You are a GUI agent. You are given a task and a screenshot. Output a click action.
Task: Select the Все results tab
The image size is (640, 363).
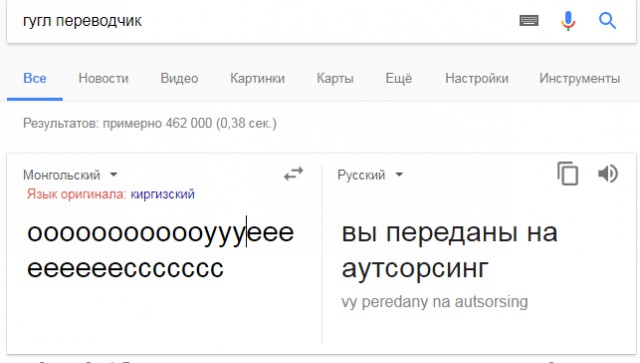[x=35, y=78]
